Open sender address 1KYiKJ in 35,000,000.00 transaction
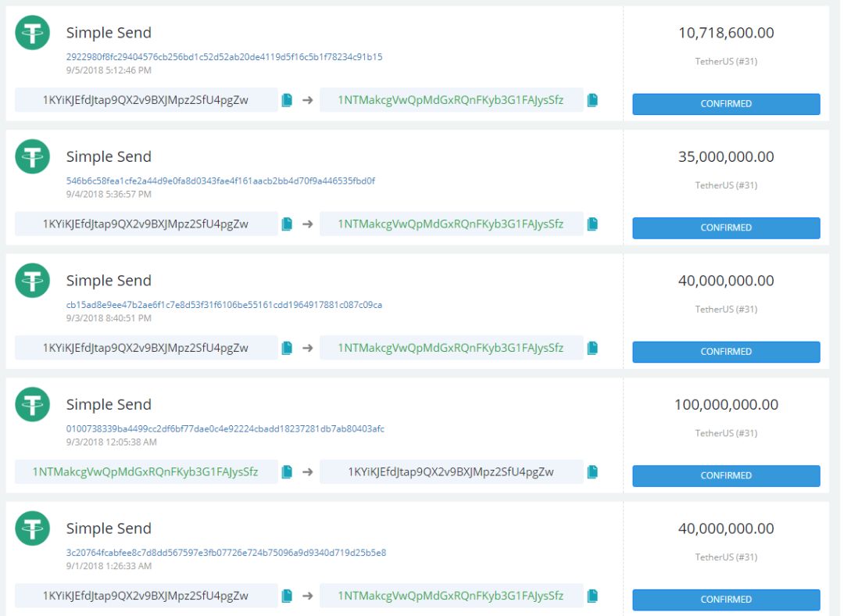844x616 pixels. (145, 224)
